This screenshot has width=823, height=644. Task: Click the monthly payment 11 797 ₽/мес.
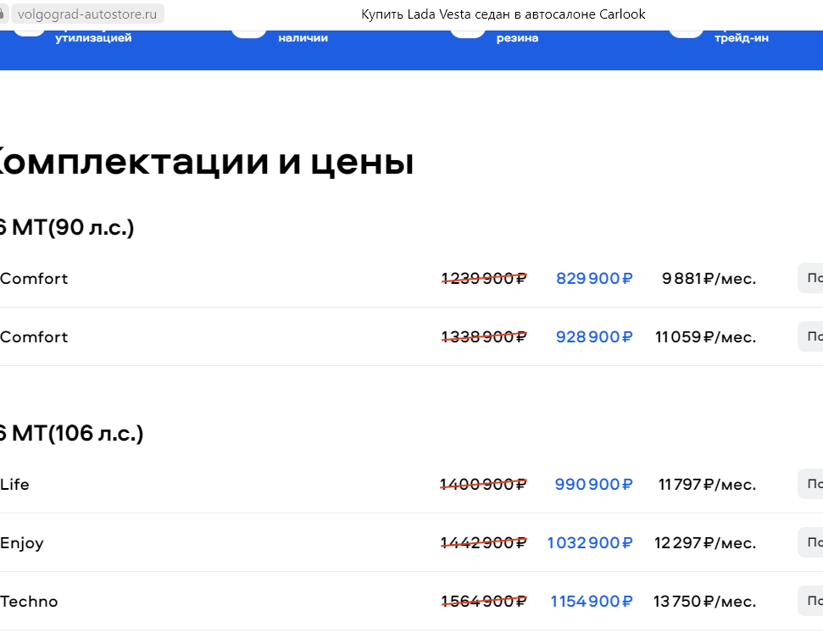[708, 484]
